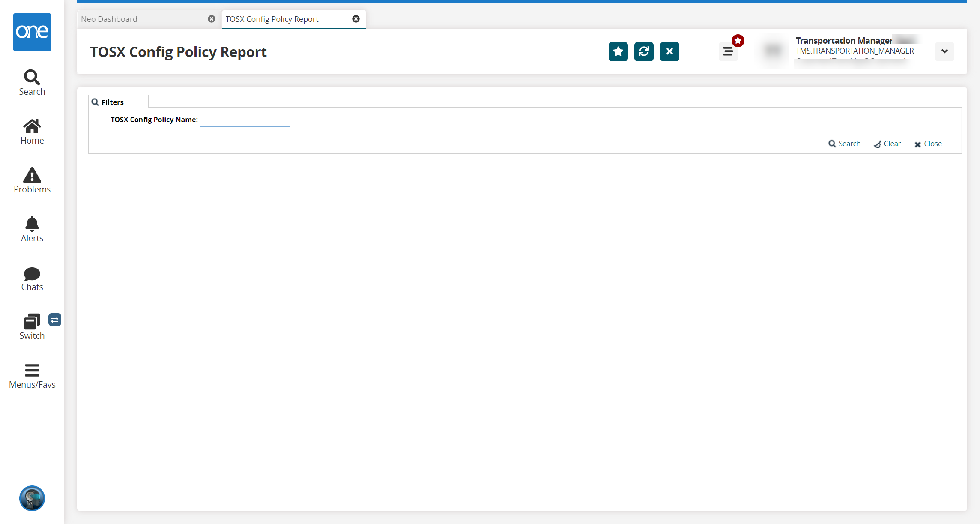This screenshot has width=980, height=524.
Task: Click the star favorite button
Action: (618, 52)
